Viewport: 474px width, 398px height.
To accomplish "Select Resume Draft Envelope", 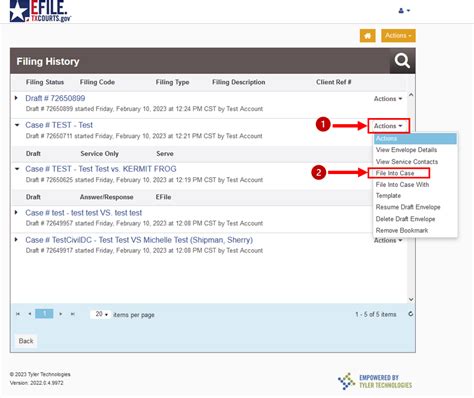I will (x=408, y=207).
